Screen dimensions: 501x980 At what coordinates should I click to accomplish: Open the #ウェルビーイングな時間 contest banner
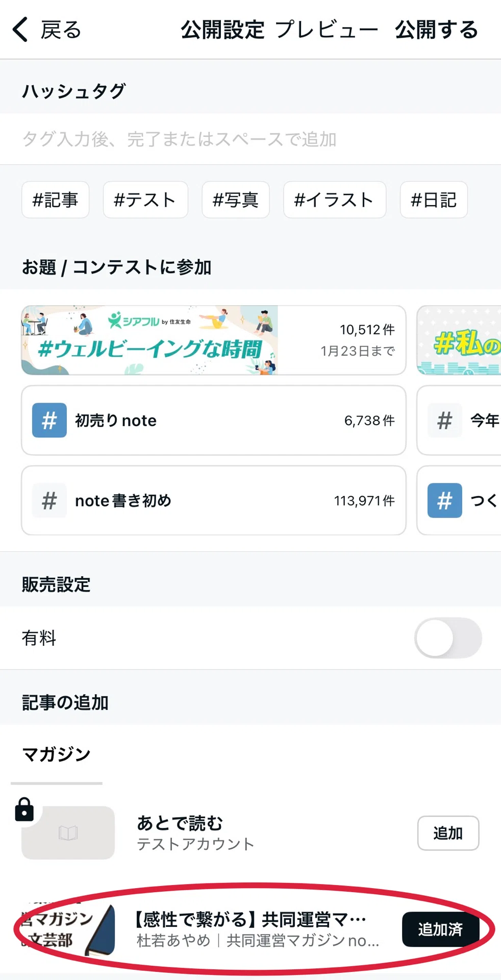point(214,340)
